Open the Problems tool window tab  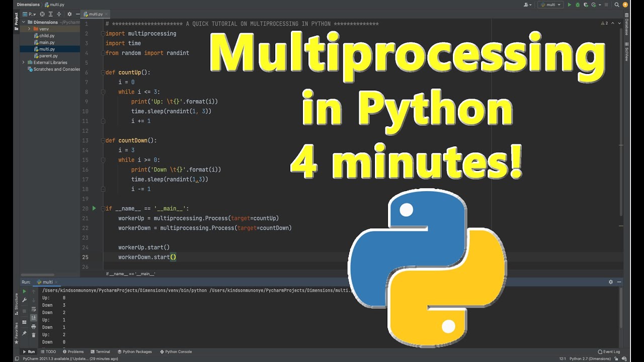(73, 352)
